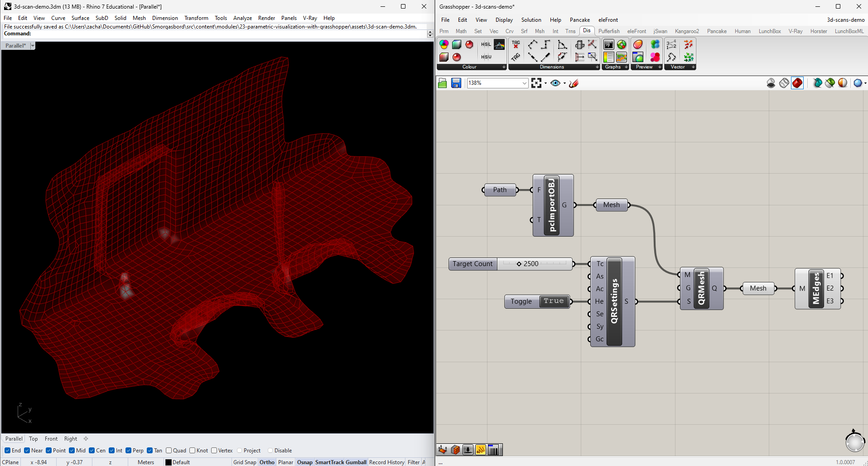Switch to the Kangaroo2 component tab
The width and height of the screenshot is (868, 466).
(x=686, y=31)
